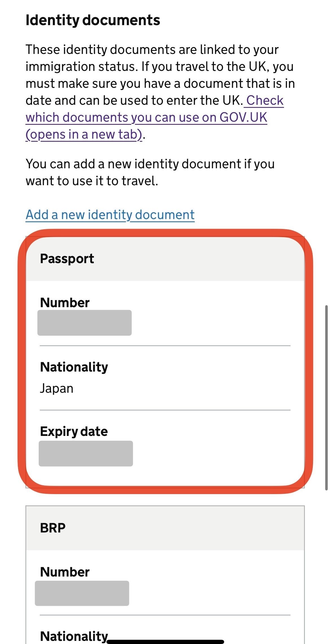Screen dimensions: 330x644
Task: Click the Nationality label in the Passport card
Action: click(74, 367)
